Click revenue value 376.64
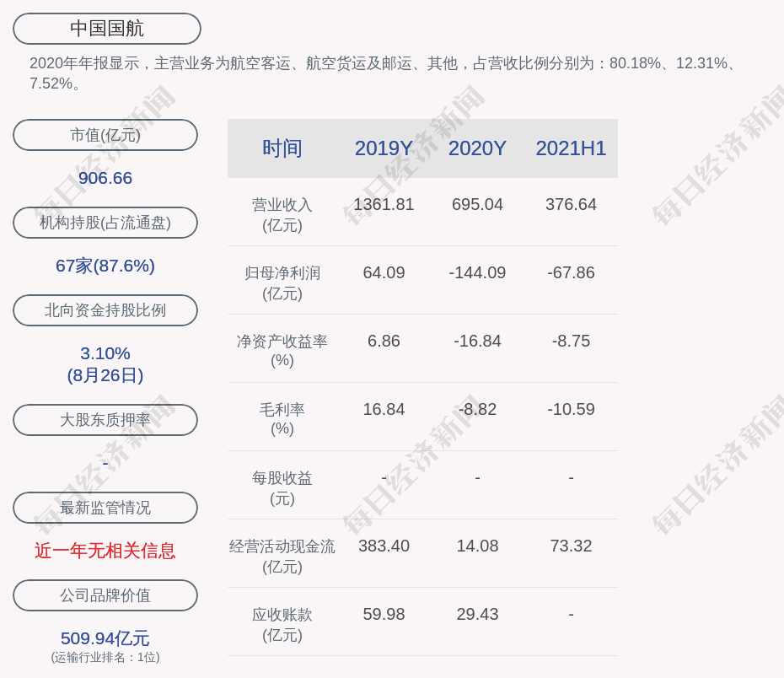Image resolution: width=784 pixels, height=678 pixels. tap(571, 205)
